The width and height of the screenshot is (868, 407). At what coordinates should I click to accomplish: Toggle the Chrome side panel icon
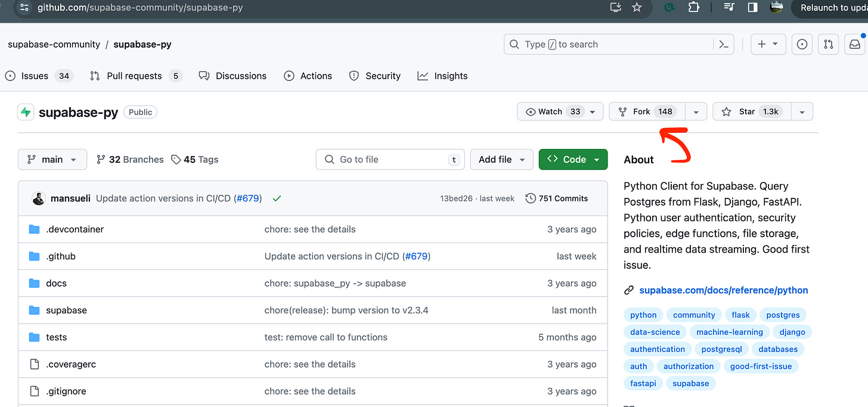click(x=753, y=8)
